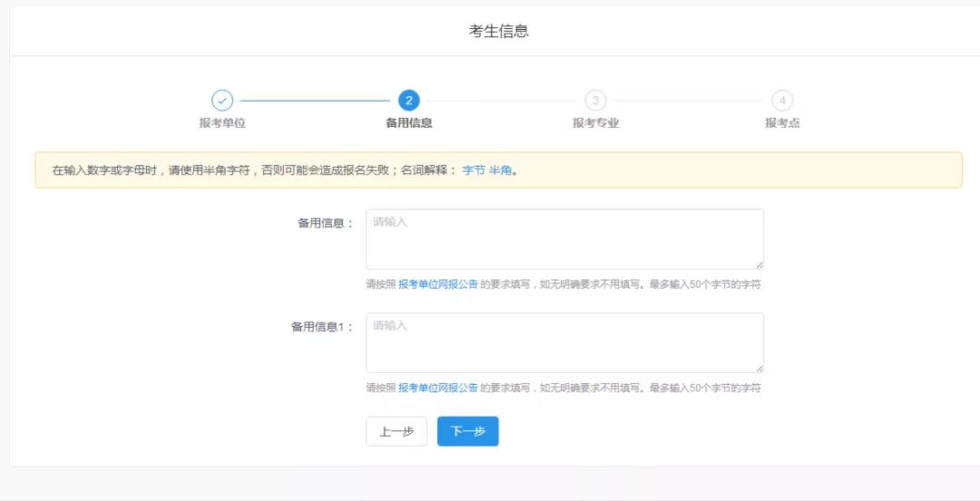The width and height of the screenshot is (980, 501).
Task: Click the step 4 circle indicator
Action: tap(782, 101)
